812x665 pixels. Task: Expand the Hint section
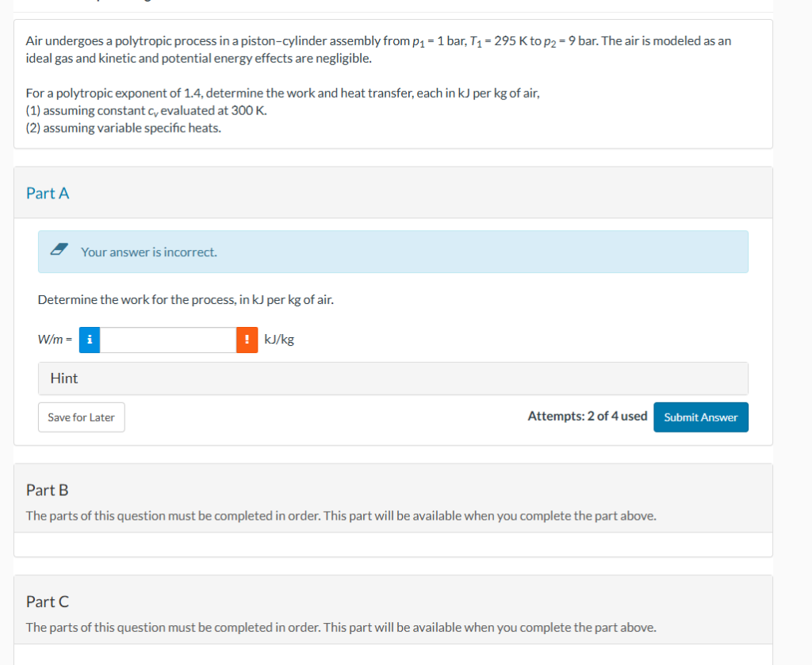point(393,379)
